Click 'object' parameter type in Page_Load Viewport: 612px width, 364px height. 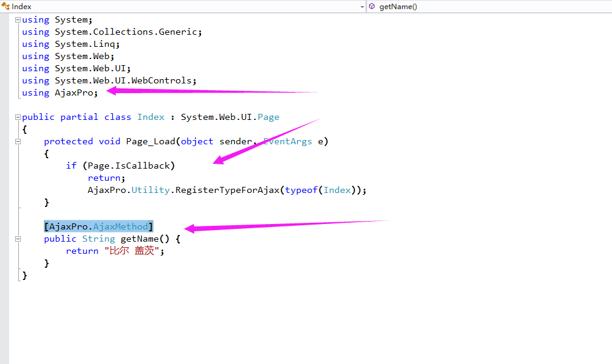click(x=197, y=141)
